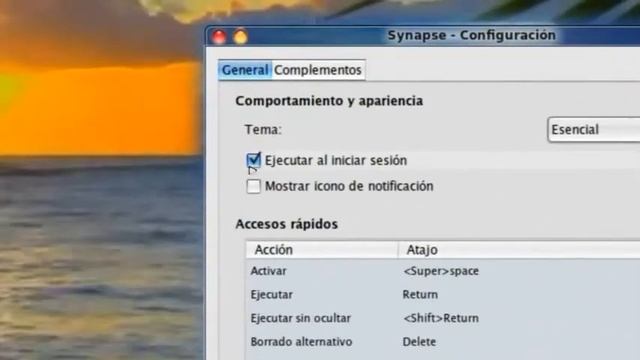Click the Return shortcut for Ejecutar

point(420,294)
